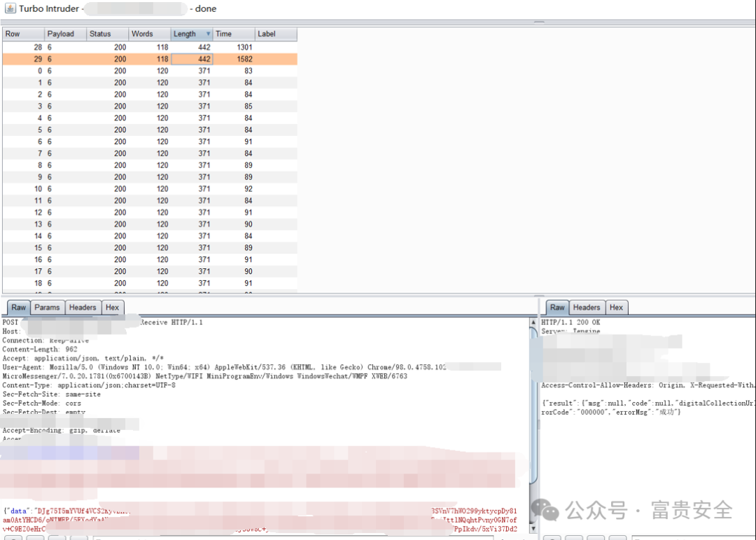The image size is (756, 540).
Task: Toggle the Length column sort arrow
Action: click(x=209, y=34)
